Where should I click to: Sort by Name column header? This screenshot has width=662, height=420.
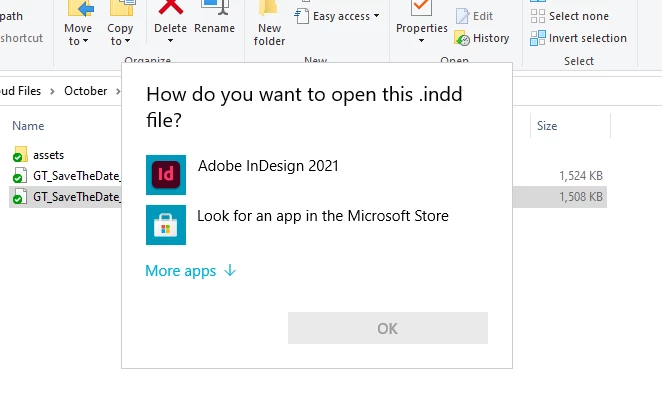28,126
